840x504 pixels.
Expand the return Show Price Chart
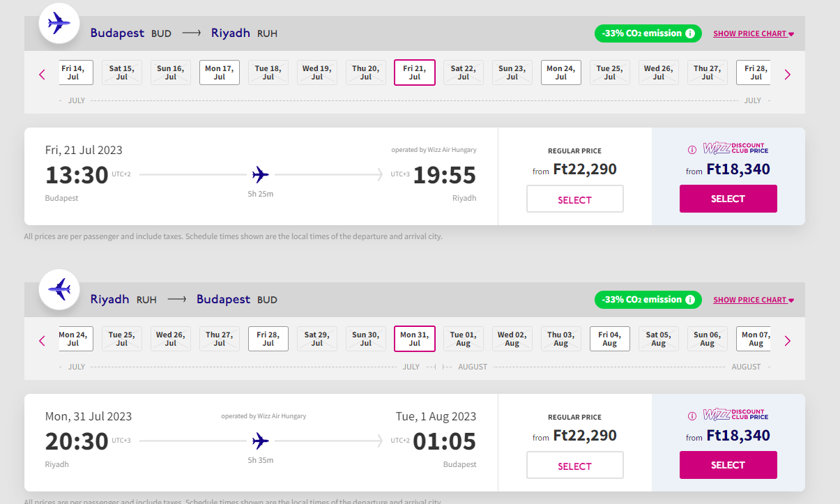(x=754, y=300)
